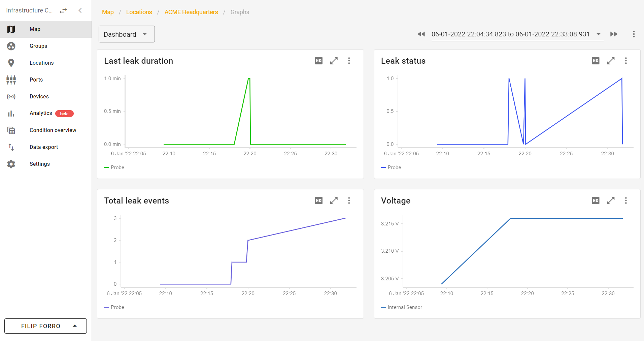Expand the Total leak events graph fullscreen
Viewport: 644px width, 341px height.
coord(334,200)
